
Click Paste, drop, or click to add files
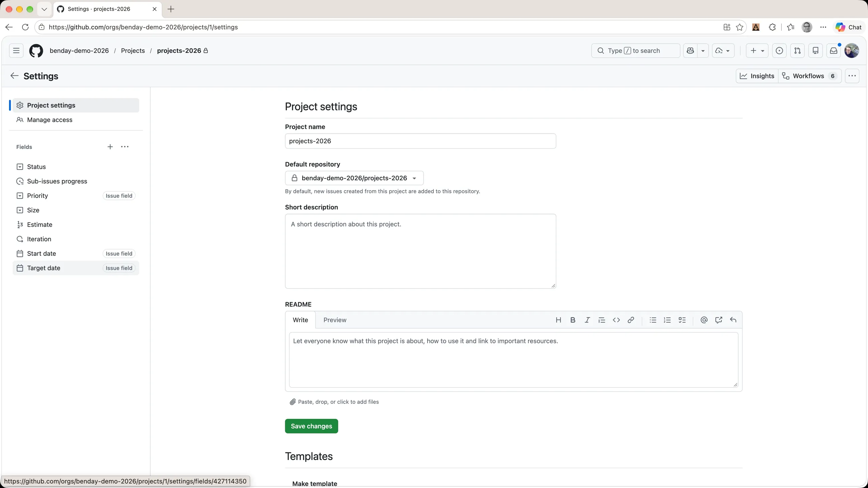(334, 402)
